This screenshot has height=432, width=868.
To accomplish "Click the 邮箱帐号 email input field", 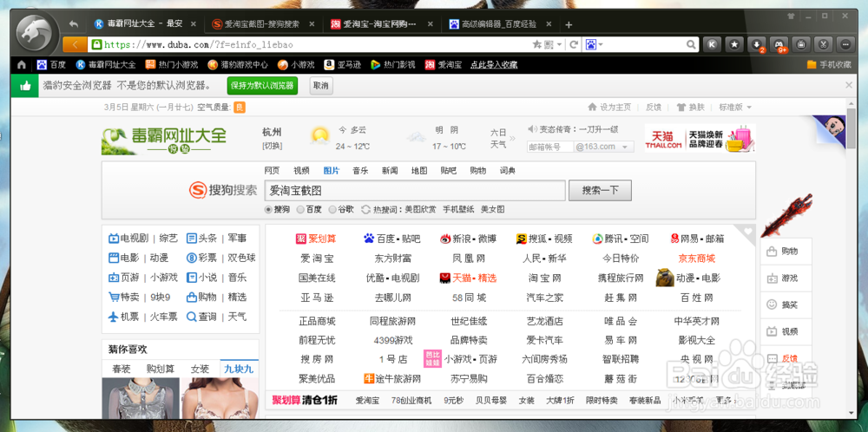I will [x=549, y=147].
